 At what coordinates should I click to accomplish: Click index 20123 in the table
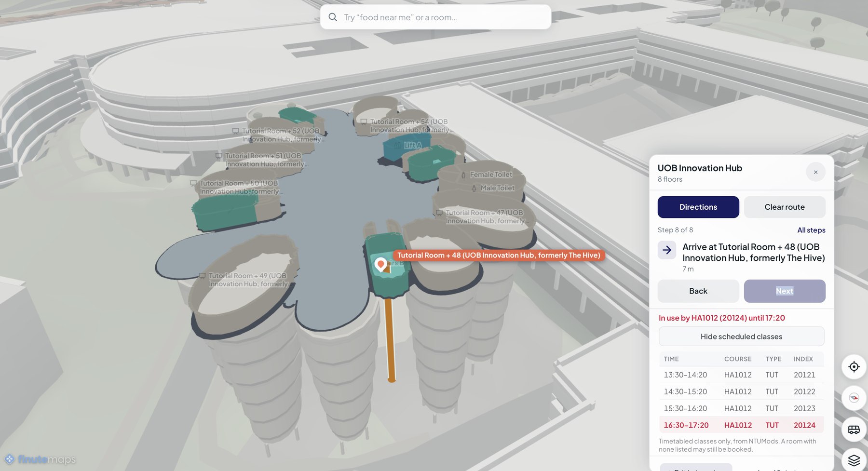click(804, 408)
